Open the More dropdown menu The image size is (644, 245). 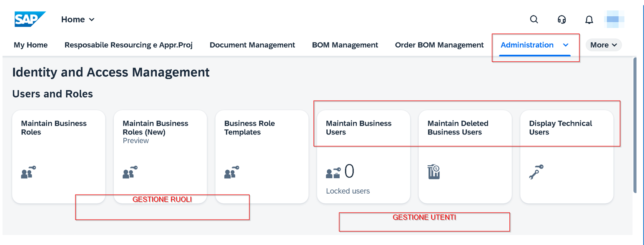[x=604, y=45]
